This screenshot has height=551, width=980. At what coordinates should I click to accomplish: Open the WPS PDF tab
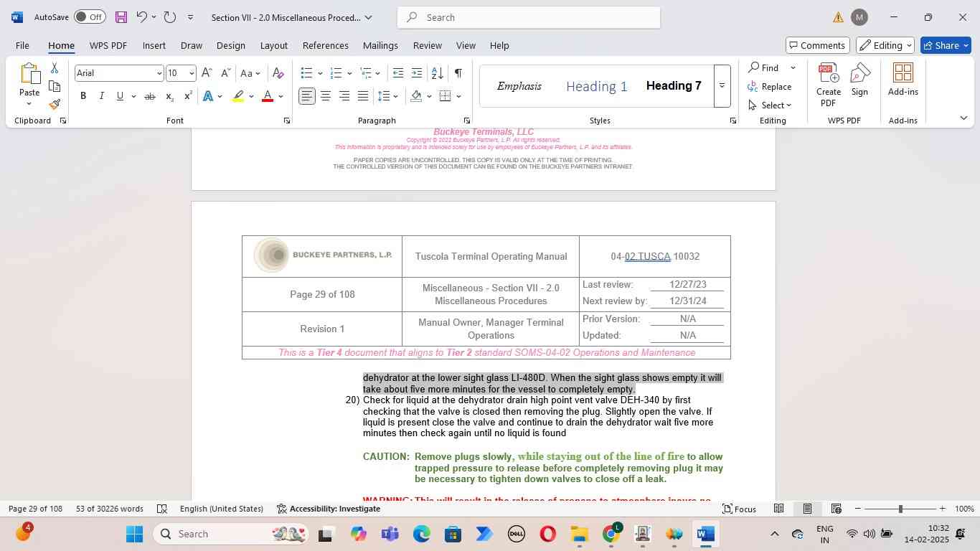point(108,45)
